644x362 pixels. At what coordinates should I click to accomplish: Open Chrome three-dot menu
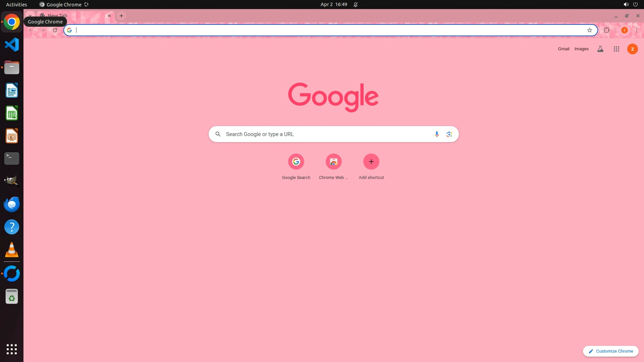pyautogui.click(x=636, y=30)
